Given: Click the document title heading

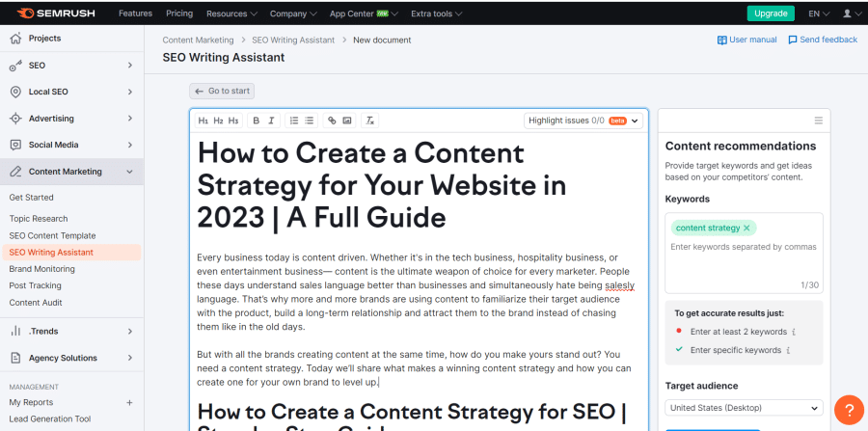Looking at the screenshot, I should click(382, 185).
